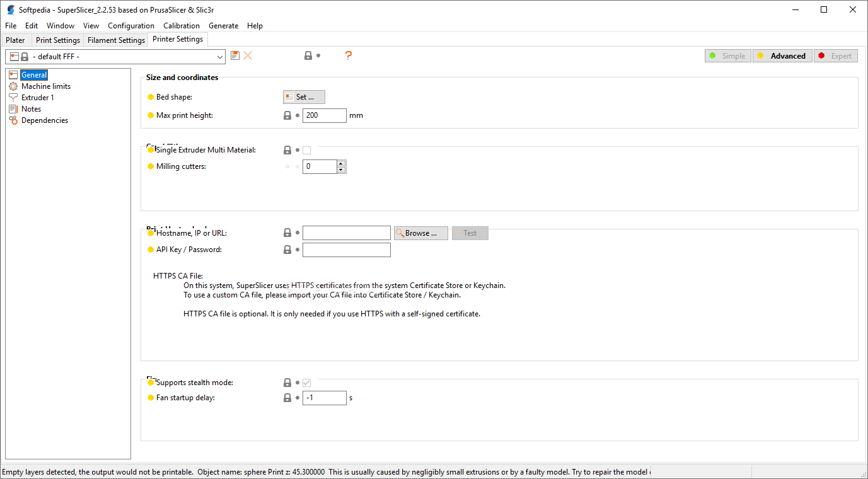
Task: Select General in the settings tree
Action: [34, 75]
